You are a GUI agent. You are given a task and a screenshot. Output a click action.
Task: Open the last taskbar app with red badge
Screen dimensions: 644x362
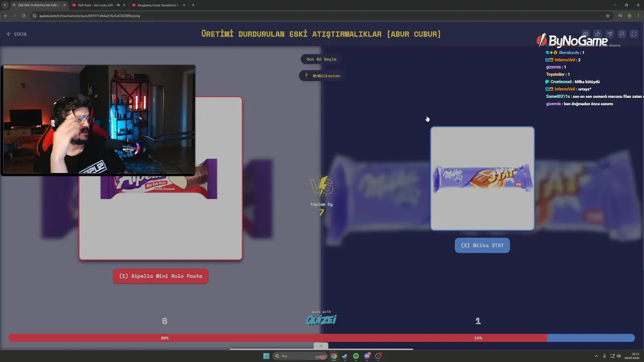[x=378, y=356]
